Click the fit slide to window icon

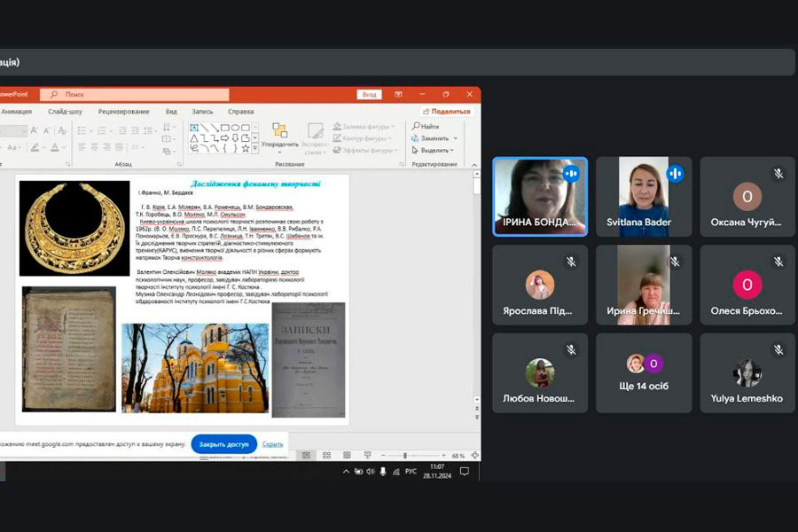[x=474, y=455]
